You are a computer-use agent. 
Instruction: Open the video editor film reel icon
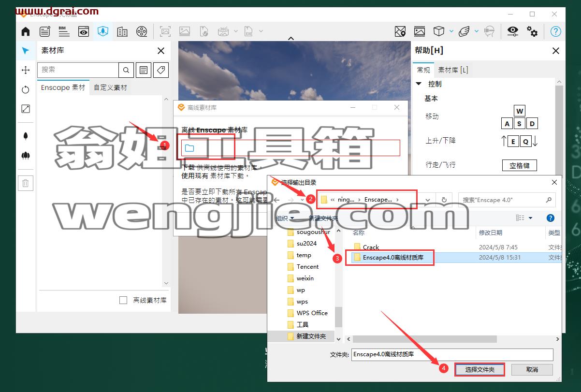pos(142,32)
